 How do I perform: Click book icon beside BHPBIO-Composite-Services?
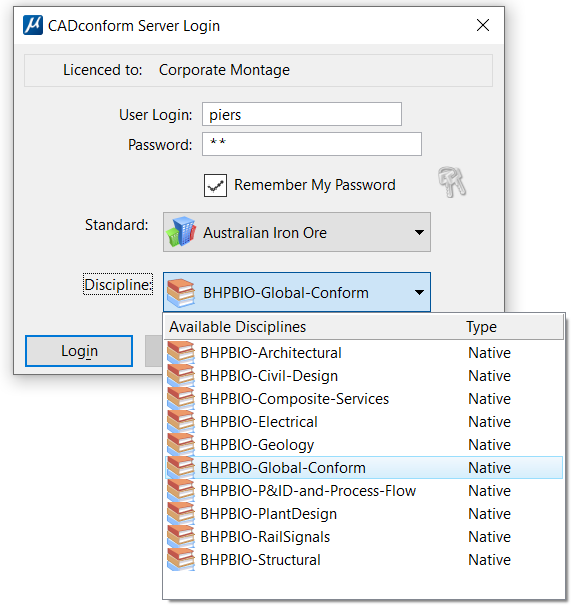181,399
